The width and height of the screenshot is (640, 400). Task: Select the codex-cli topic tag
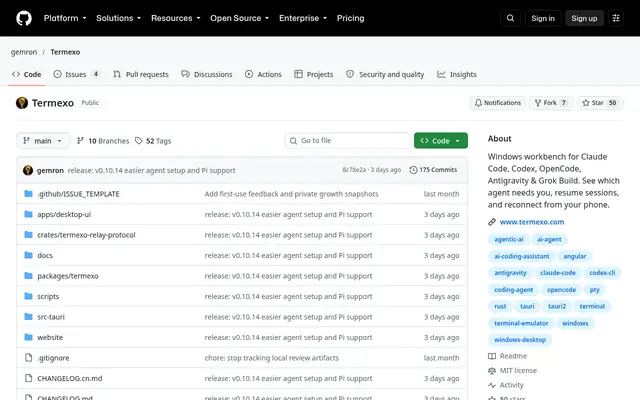coord(602,273)
